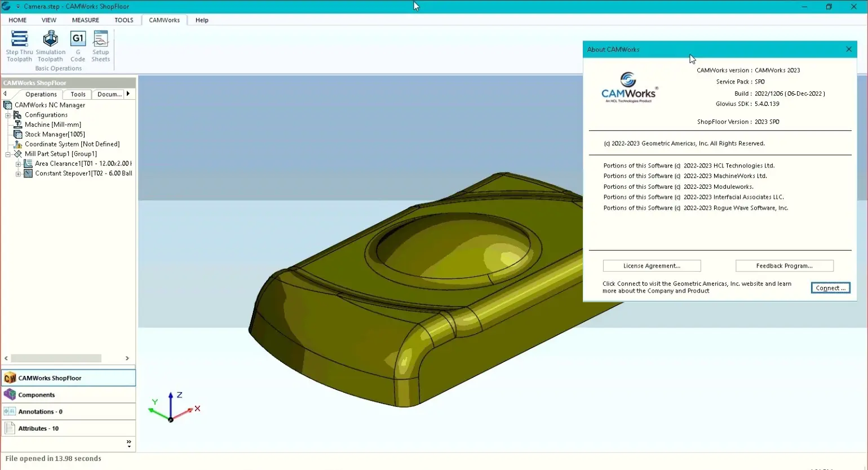Open Setup Sheets

coord(101,46)
